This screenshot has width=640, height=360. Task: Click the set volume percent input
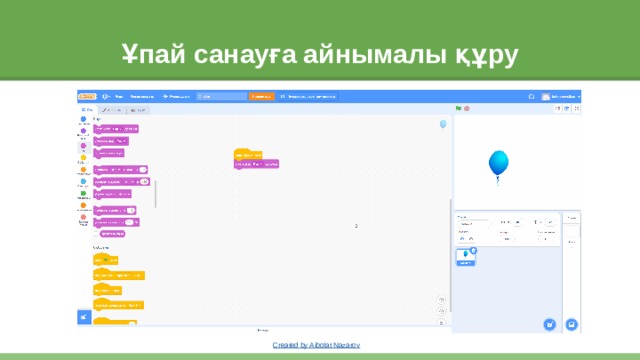point(129,222)
